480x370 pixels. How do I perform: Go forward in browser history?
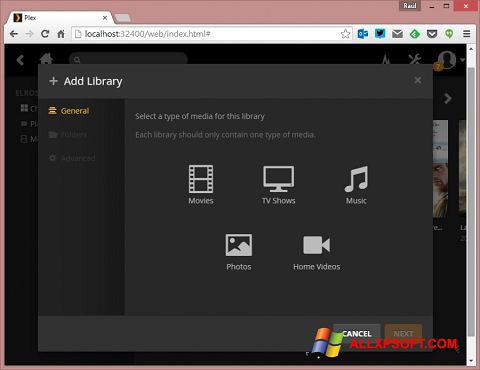[x=29, y=34]
